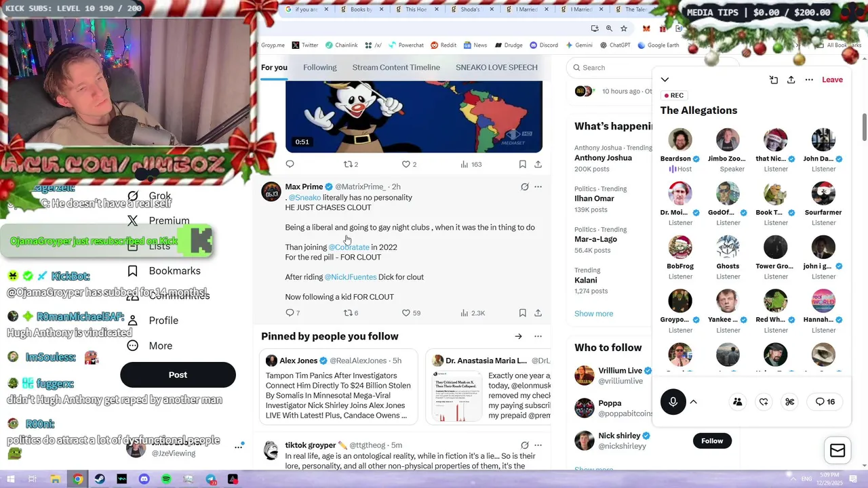Open Pinned section more options
The height and width of the screenshot is (488, 868).
(x=538, y=336)
